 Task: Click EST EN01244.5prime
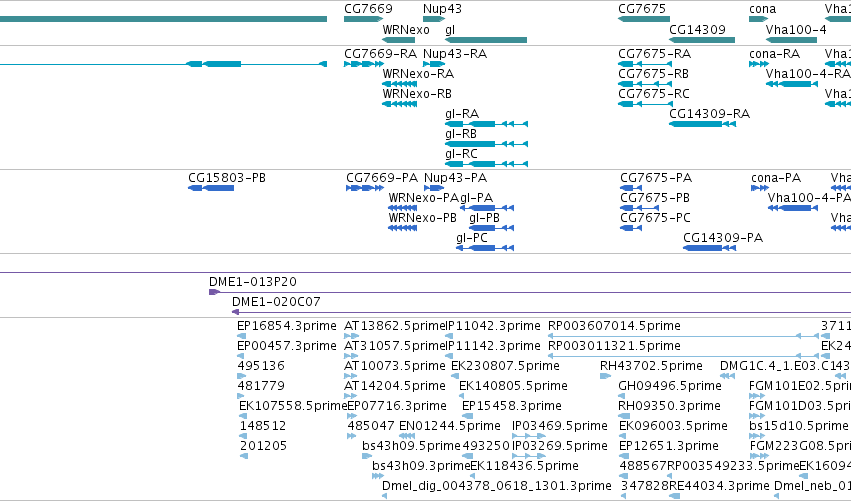coord(407,436)
